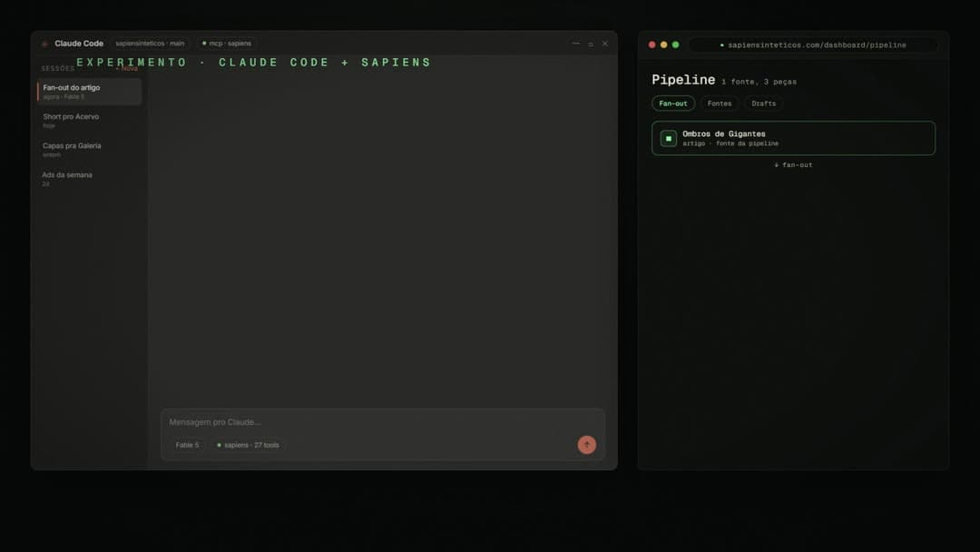
Task: Open the 'Capas pra Galeria' session
Action: [89, 150]
